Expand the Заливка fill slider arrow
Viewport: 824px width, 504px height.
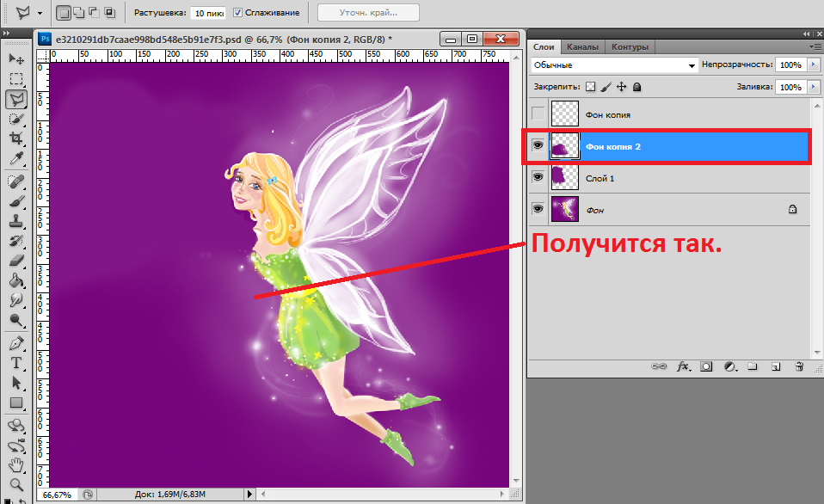tap(813, 87)
